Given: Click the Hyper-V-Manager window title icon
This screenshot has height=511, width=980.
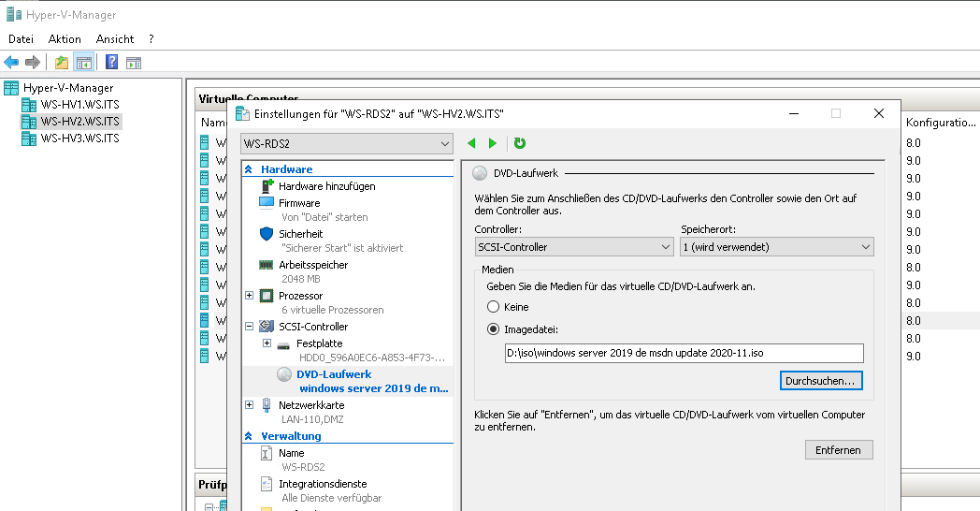Looking at the screenshot, I should pyautogui.click(x=13, y=14).
